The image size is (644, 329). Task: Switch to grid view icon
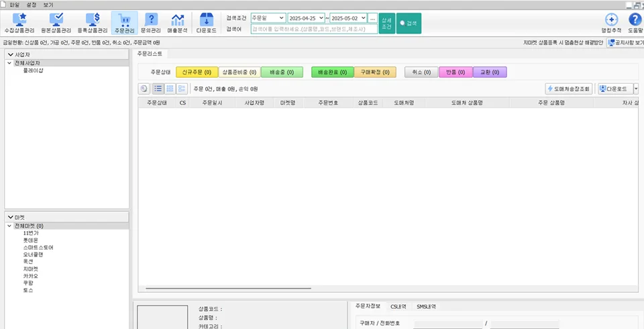170,88
